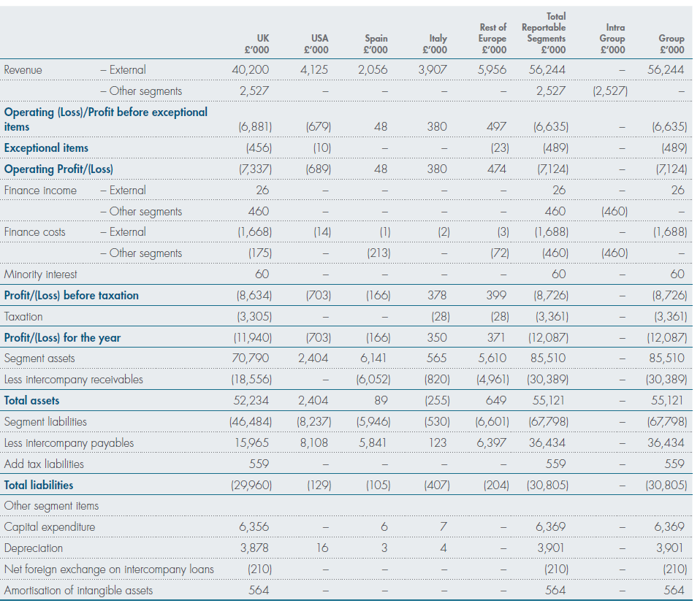
Task: Click the Total Reportable Segments header
Action: [x=544, y=34]
